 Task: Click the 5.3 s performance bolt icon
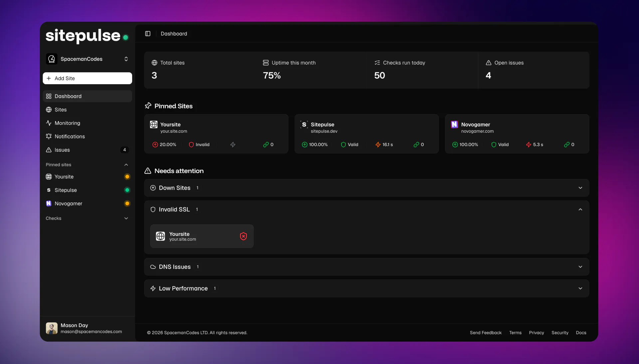click(529, 144)
